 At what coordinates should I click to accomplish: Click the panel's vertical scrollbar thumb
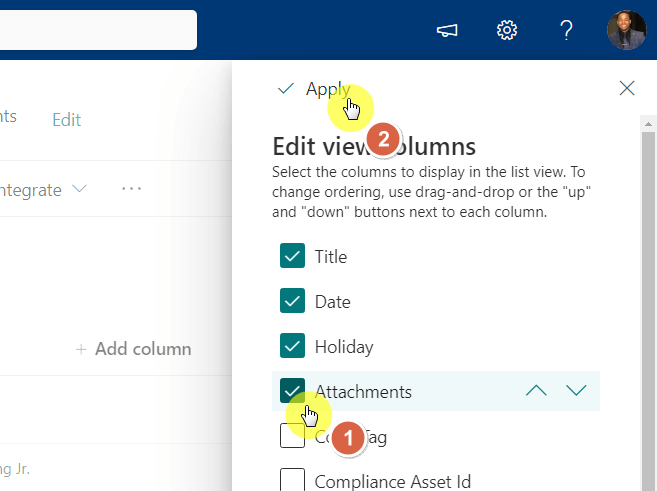648,310
